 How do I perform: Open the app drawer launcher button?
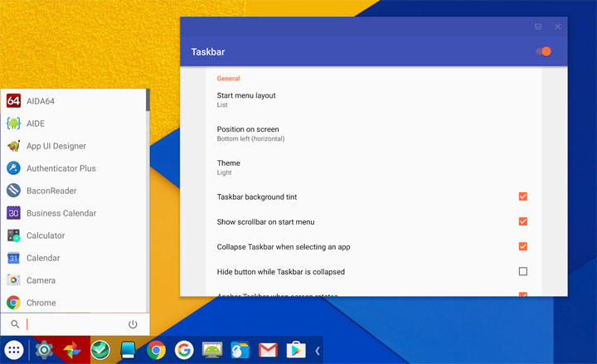pos(14,350)
